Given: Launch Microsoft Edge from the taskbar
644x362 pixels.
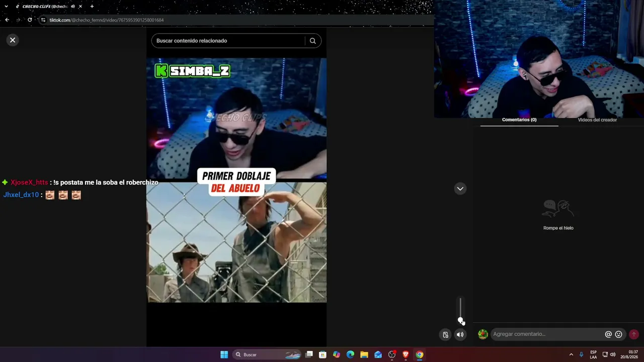Looking at the screenshot, I should click(x=350, y=354).
